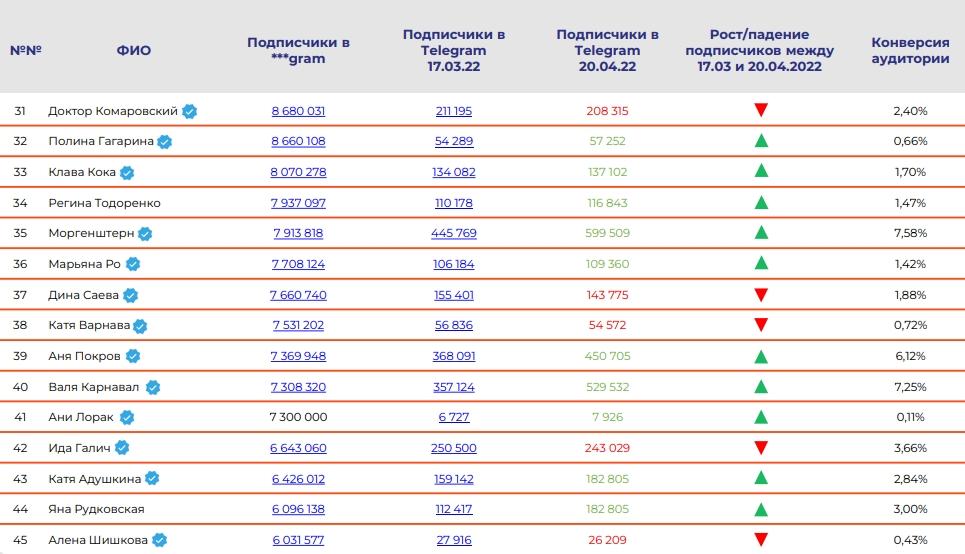Follow the 7 937 097 link for Регина Тодоренко
This screenshot has height=554, width=965.
(x=298, y=203)
